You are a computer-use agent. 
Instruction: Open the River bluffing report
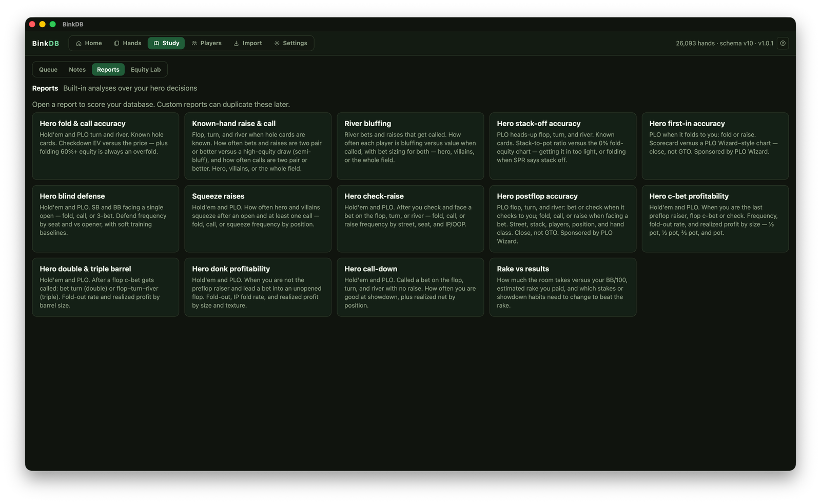coord(411,146)
